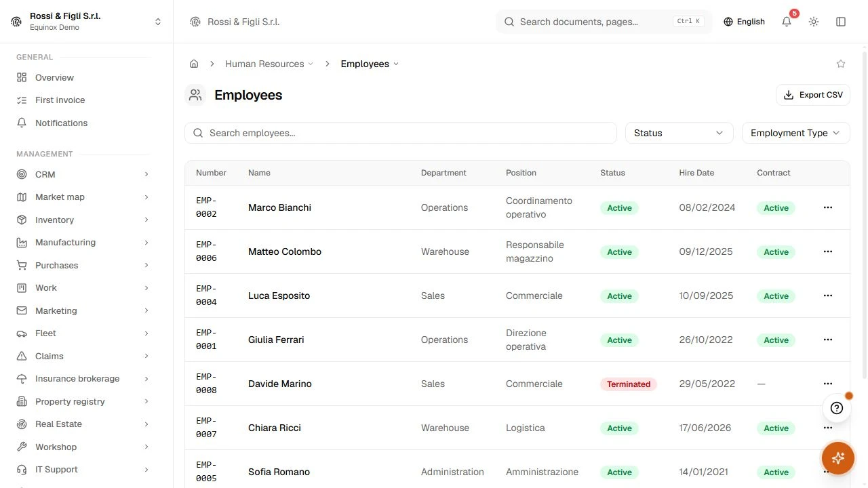Click in the Search employees field
This screenshot has width=868, height=488.
click(400, 133)
